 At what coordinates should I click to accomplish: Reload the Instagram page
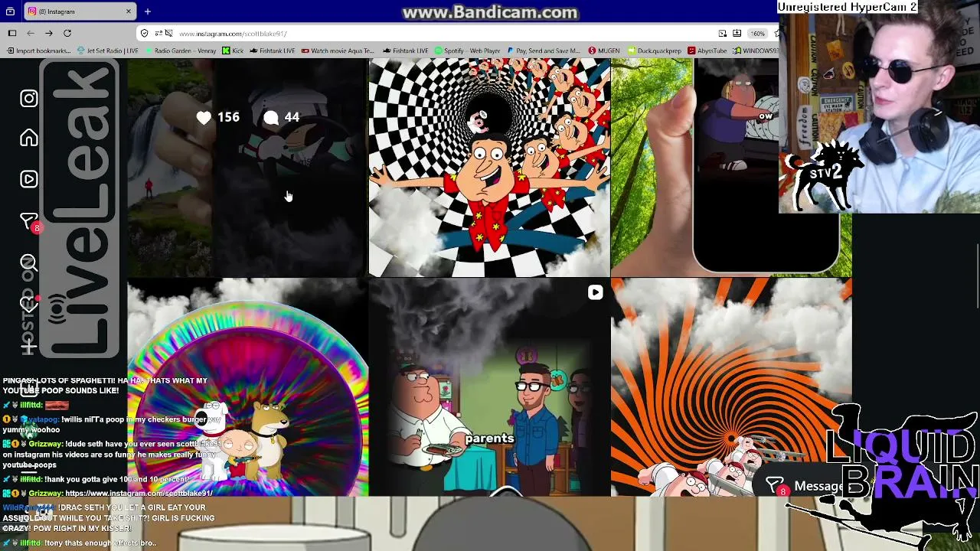pyautogui.click(x=67, y=33)
